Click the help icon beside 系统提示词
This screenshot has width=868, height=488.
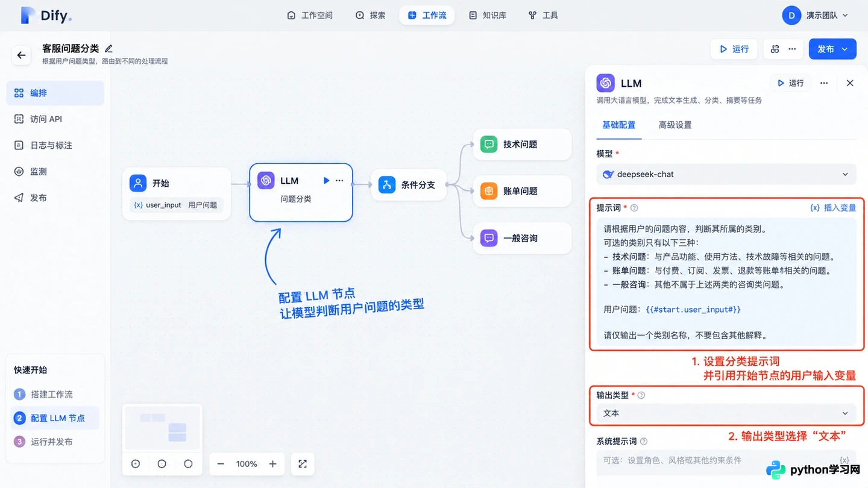644,442
